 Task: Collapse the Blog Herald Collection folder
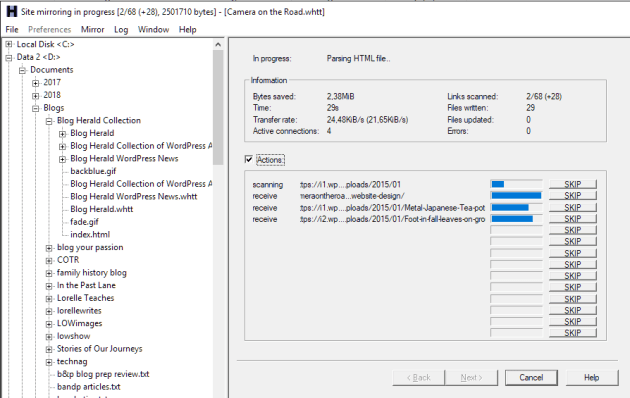(x=49, y=121)
